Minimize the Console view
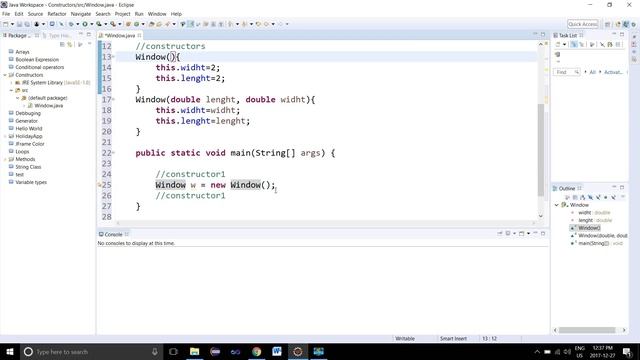This screenshot has width=640, height=360. pyautogui.click(x=535, y=233)
